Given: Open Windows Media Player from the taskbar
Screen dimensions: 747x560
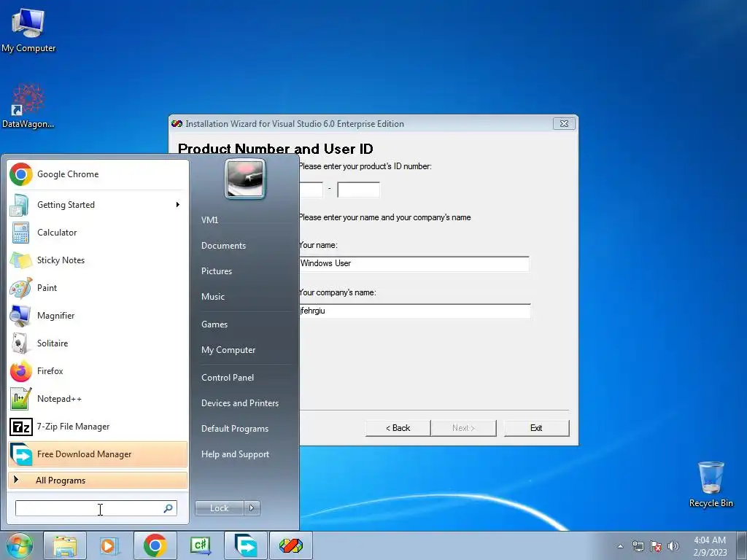Looking at the screenshot, I should [109, 545].
